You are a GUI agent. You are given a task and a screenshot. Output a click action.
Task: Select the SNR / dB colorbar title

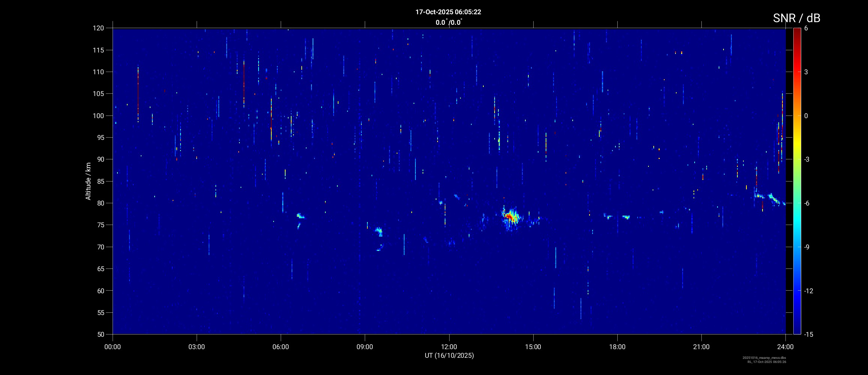coord(796,18)
